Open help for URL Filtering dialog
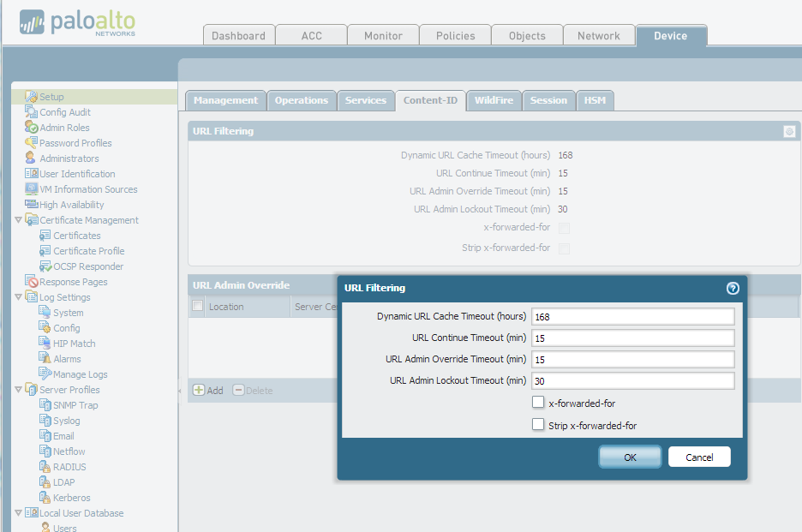The width and height of the screenshot is (802, 532). [733, 288]
